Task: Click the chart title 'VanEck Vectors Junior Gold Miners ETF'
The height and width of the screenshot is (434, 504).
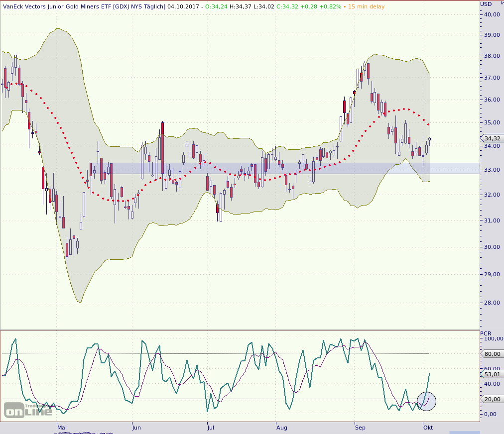Action: click(x=57, y=6)
